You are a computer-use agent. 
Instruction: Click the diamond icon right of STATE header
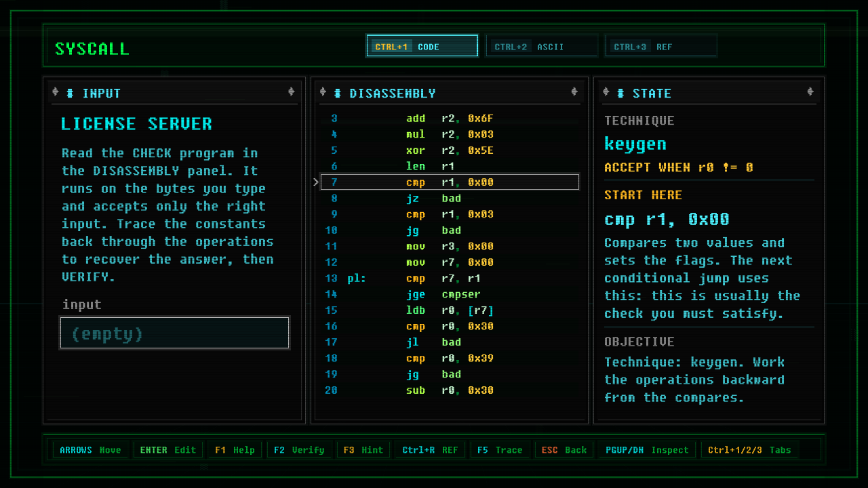(x=810, y=92)
